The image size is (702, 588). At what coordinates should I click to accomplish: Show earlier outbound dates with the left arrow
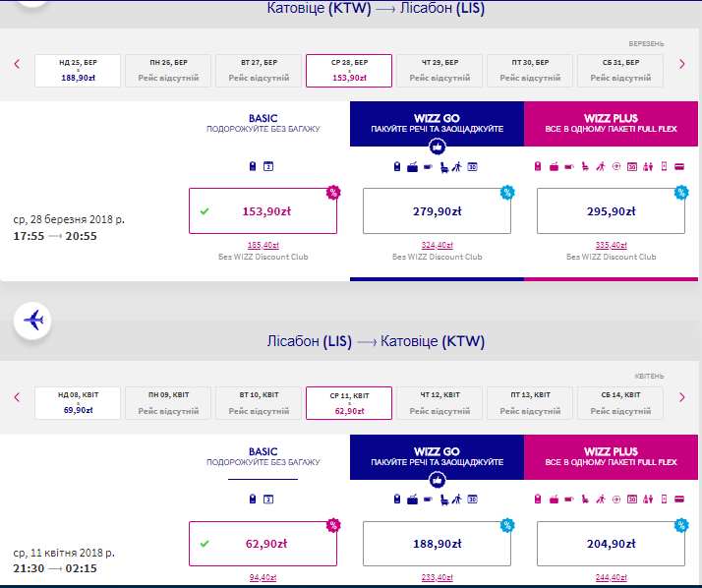17,65
